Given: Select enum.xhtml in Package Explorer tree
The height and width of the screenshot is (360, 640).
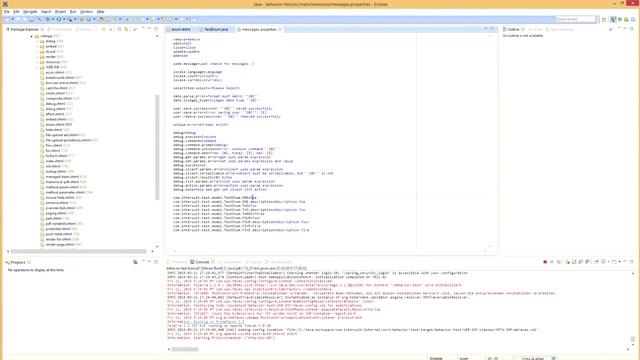Looking at the screenshot, I should point(56,124).
